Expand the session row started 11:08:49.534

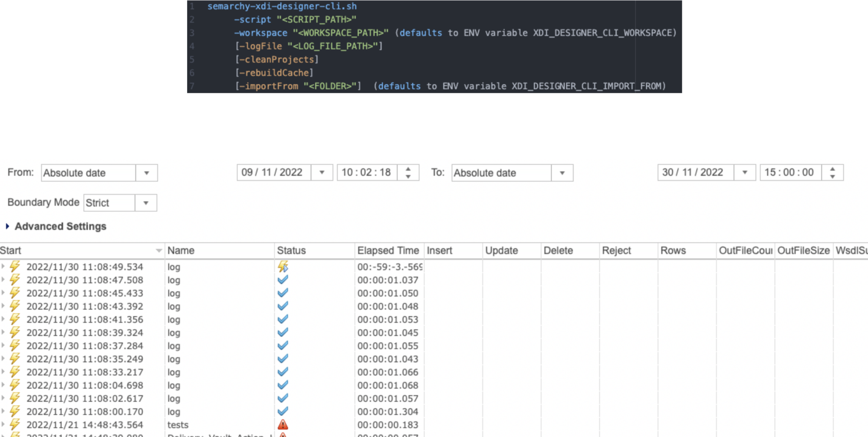pos(3,266)
